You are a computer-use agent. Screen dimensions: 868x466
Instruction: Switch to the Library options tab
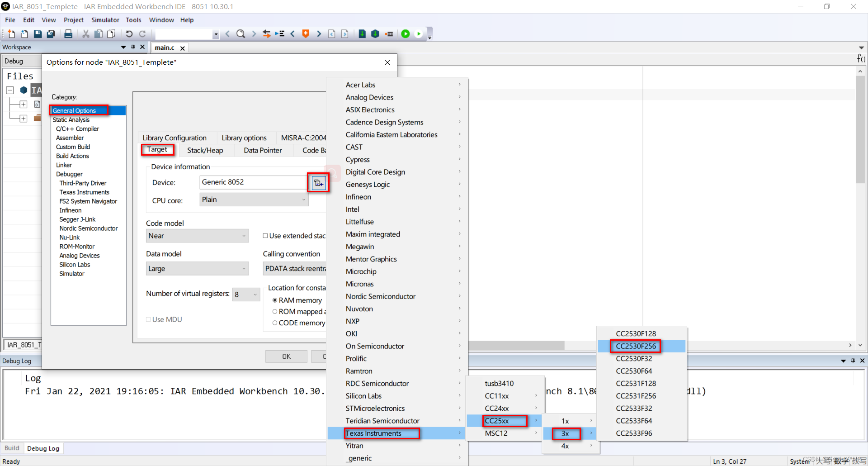point(244,138)
